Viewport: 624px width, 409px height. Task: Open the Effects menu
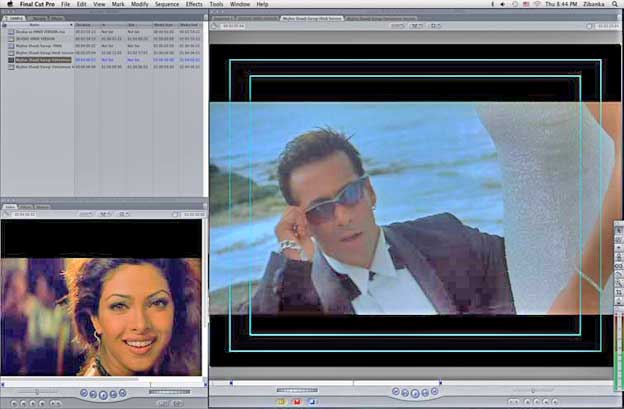(x=193, y=5)
